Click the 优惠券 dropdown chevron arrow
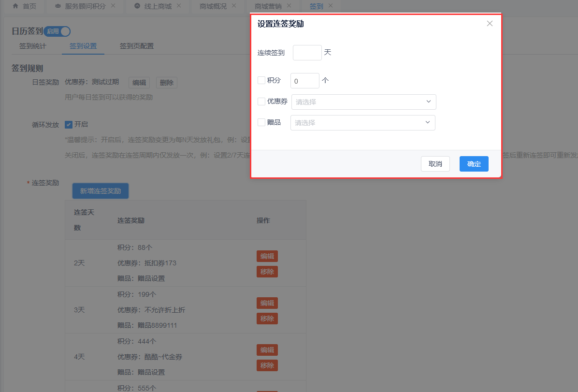This screenshot has width=578, height=392. point(428,102)
